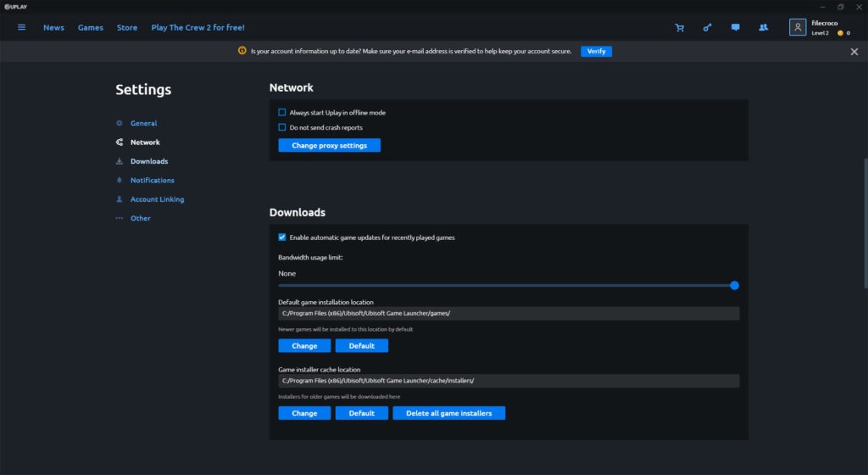This screenshot has width=868, height=475.
Task: Click the key activation icon
Action: (707, 28)
